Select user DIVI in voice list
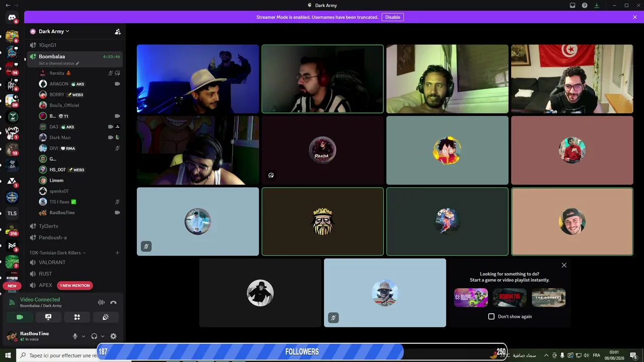644x362 pixels. point(79,148)
